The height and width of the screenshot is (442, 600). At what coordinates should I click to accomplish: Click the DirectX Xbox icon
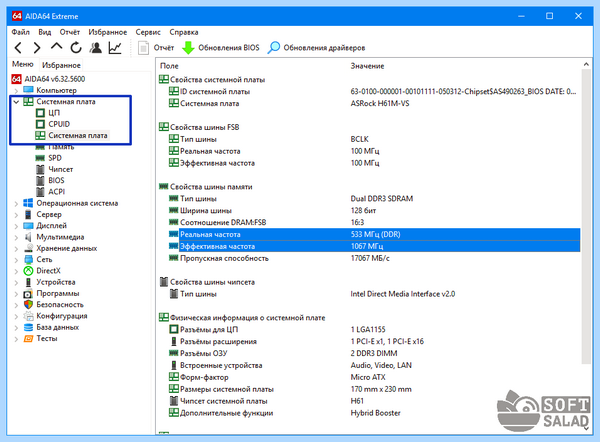point(28,271)
